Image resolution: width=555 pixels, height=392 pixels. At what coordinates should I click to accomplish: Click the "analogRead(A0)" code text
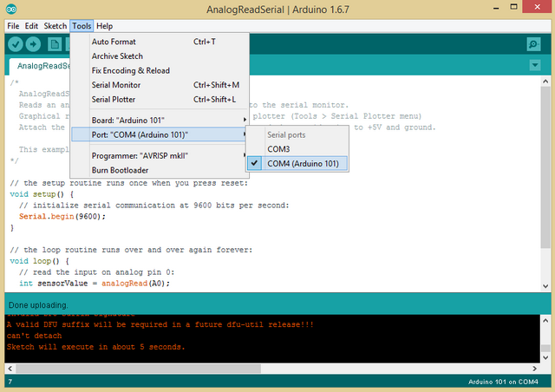[134, 284]
